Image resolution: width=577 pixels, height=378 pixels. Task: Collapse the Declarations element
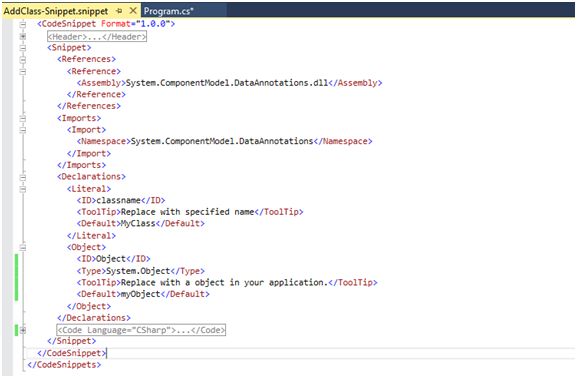(x=23, y=177)
